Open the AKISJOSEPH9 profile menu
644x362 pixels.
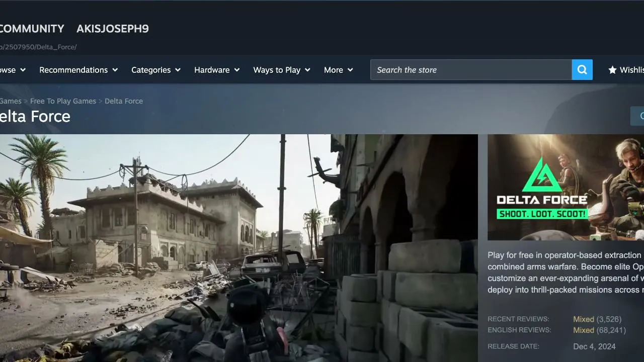click(113, 29)
